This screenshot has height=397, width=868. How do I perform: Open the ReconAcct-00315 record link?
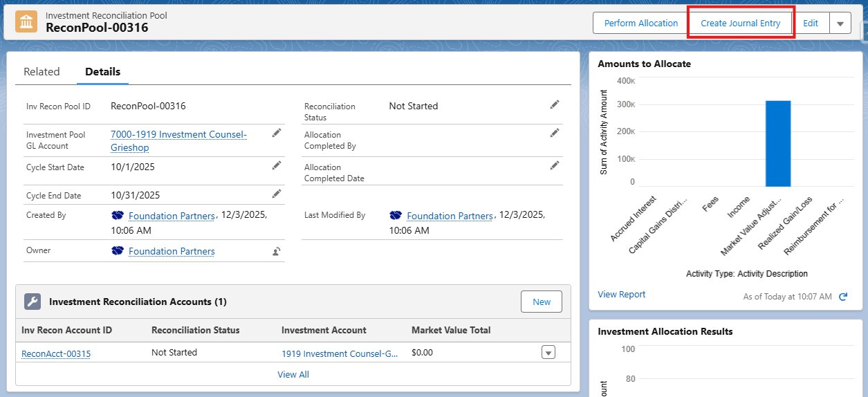[56, 353]
